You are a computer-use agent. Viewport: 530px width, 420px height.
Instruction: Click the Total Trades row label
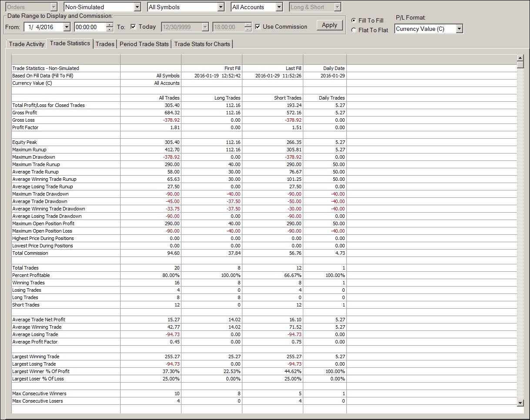tap(25, 268)
